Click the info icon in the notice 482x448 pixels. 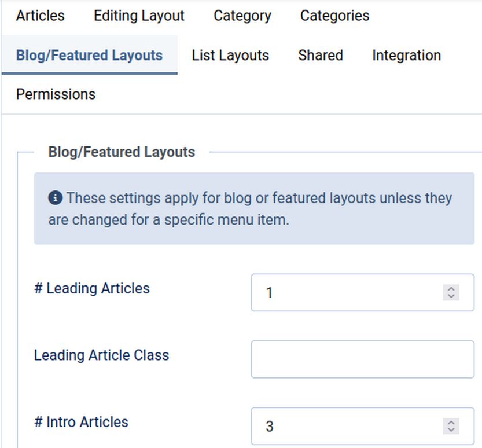click(55, 198)
